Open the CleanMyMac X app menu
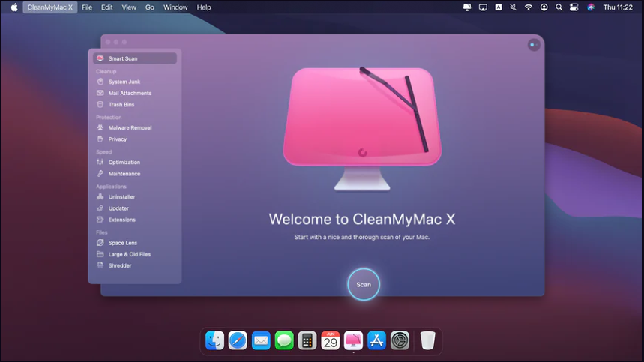The height and width of the screenshot is (362, 644). tap(50, 7)
